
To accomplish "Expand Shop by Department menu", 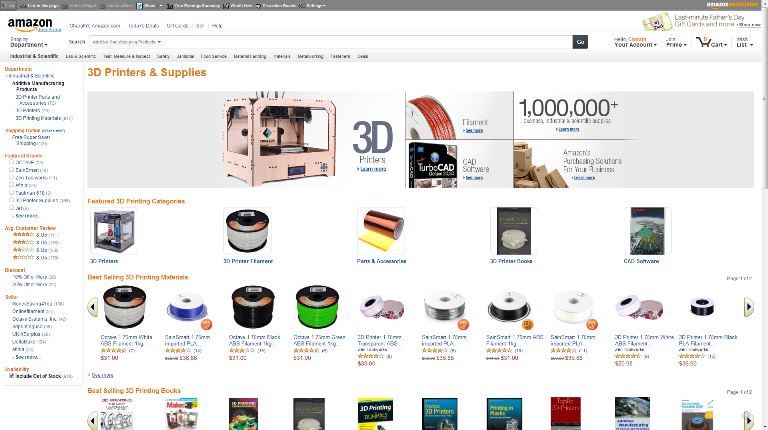I will (29, 42).
